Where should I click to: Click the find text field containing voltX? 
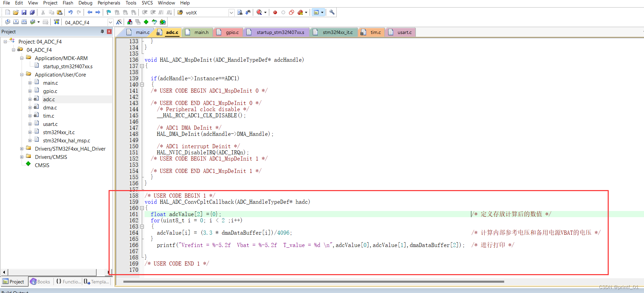click(206, 13)
